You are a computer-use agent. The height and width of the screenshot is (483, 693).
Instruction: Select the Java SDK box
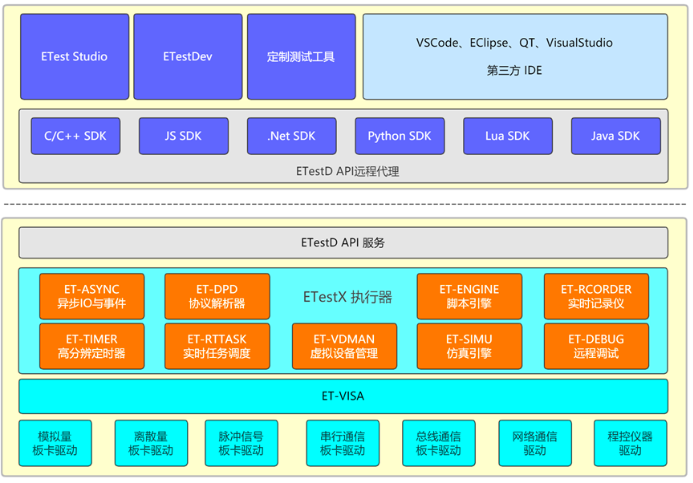click(616, 136)
